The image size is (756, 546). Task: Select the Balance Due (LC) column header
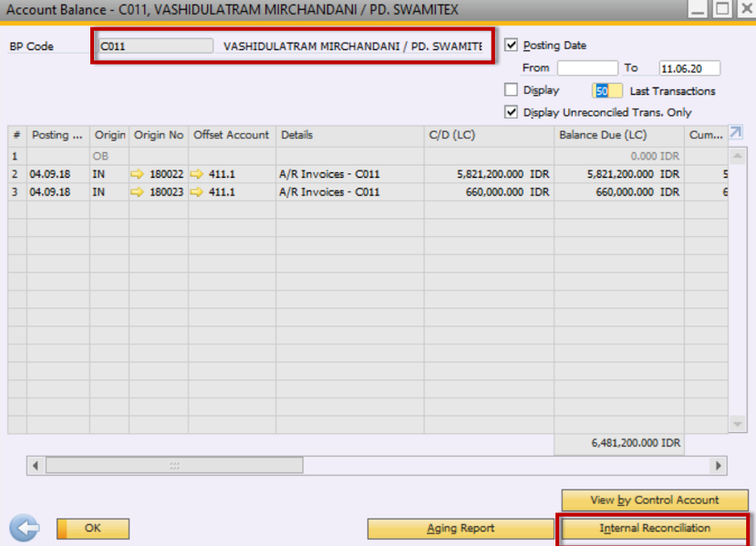tap(619, 136)
